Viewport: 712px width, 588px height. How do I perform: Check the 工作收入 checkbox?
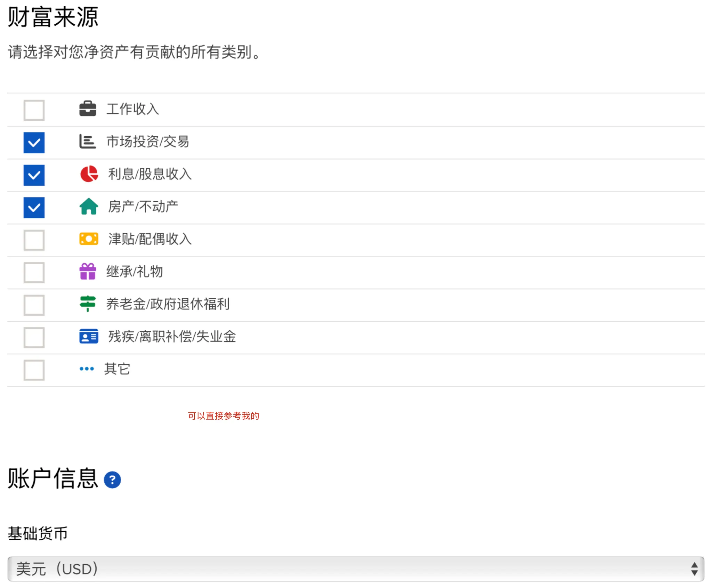(34, 110)
